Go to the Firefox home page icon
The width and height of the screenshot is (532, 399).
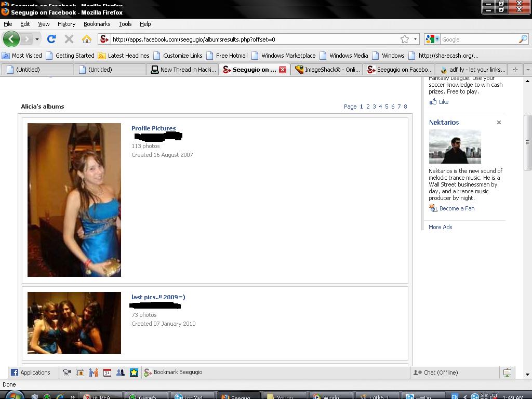[87, 39]
